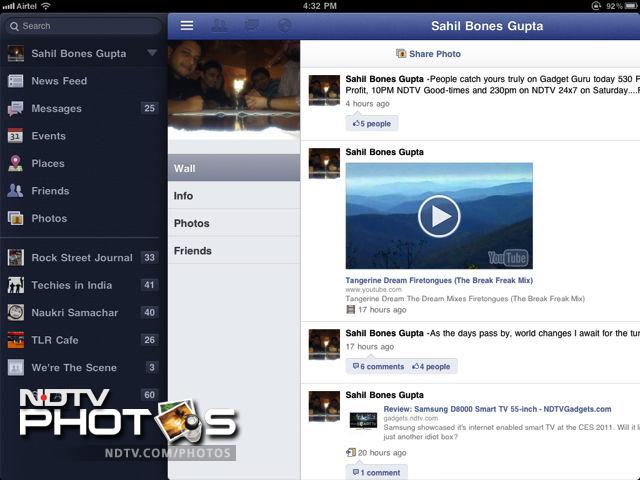
Task: Select the Friends profile tab
Action: [234, 250]
